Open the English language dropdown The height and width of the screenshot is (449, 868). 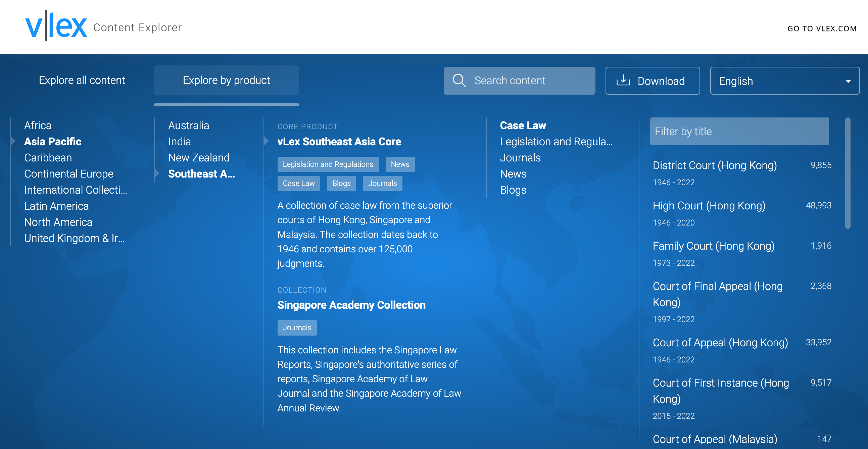click(784, 81)
